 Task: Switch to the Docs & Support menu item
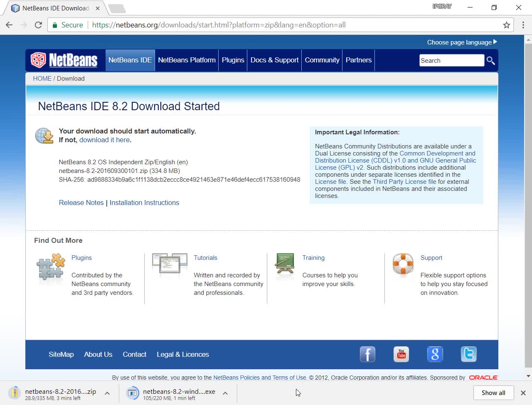274,60
